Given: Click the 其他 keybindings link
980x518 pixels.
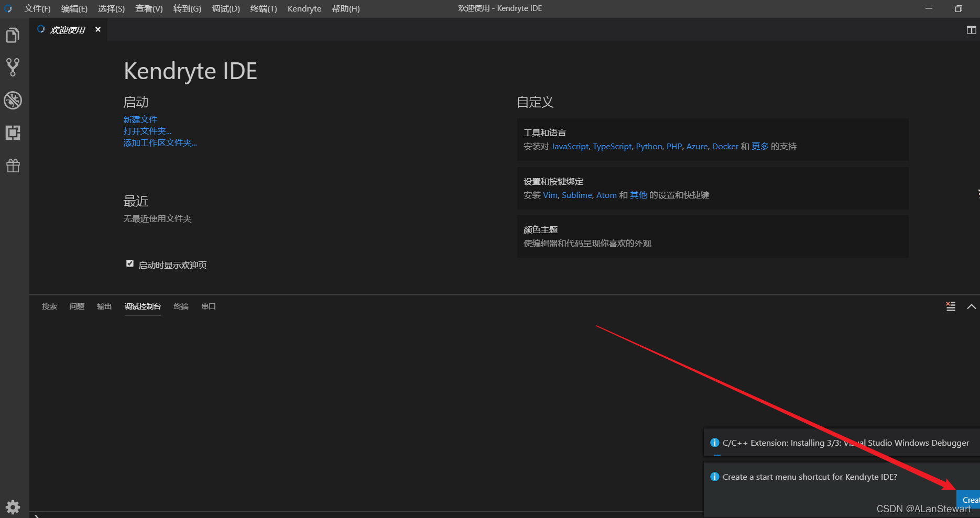Looking at the screenshot, I should pos(638,195).
